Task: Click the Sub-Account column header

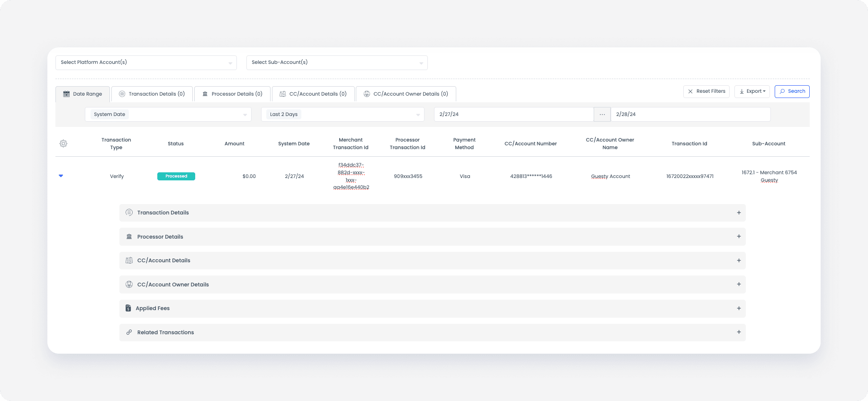Action: coord(769,143)
